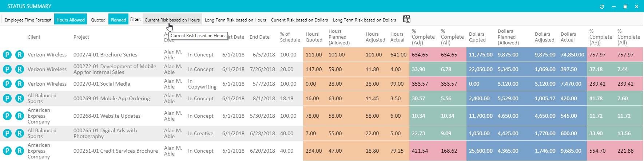Sort by the End Date column header
644x161 pixels.
(x=259, y=37)
